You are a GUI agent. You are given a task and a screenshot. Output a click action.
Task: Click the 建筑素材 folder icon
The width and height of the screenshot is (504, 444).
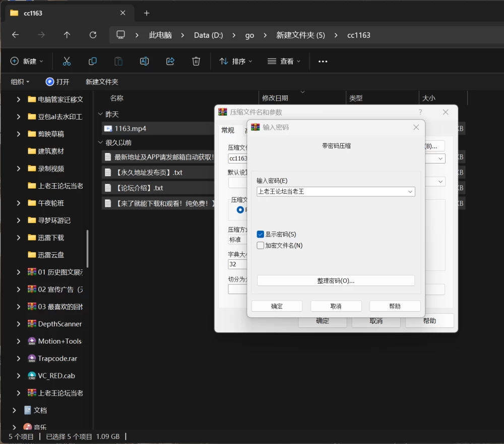32,151
